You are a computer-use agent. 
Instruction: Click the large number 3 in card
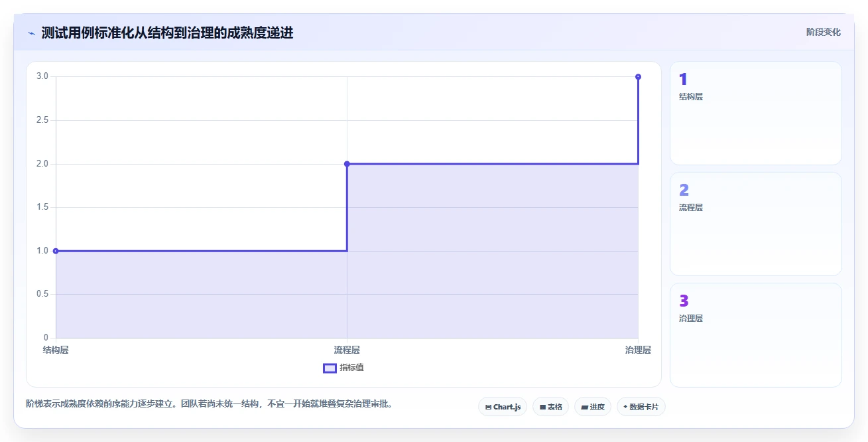pos(684,301)
